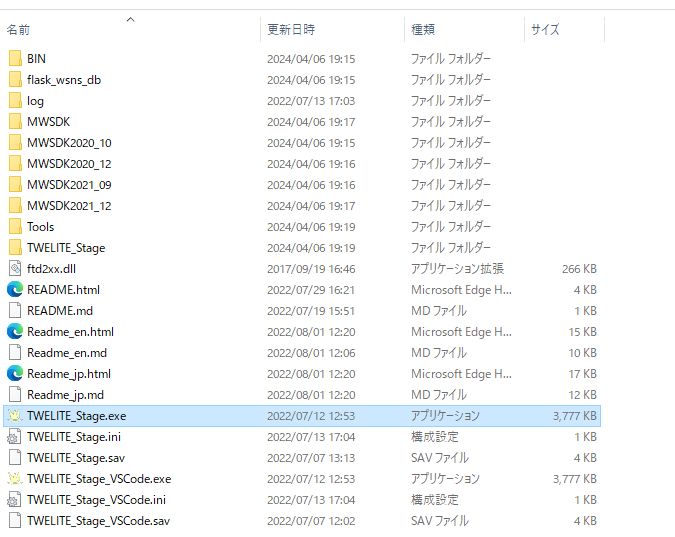Click the date 2022/07/07 13:13

click(311, 458)
